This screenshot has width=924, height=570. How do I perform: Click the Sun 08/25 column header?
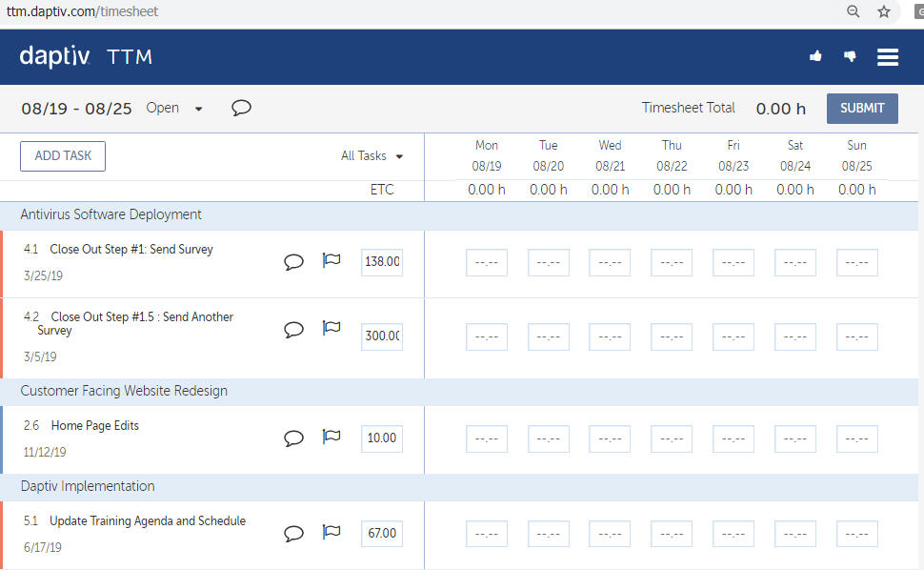[x=856, y=155]
